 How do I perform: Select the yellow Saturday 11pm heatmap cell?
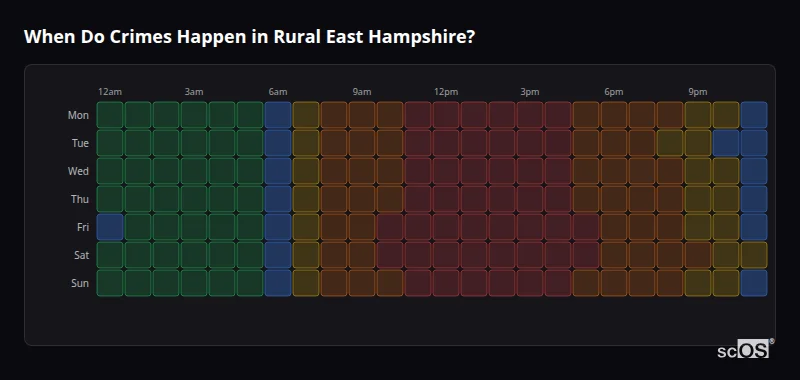(754, 255)
